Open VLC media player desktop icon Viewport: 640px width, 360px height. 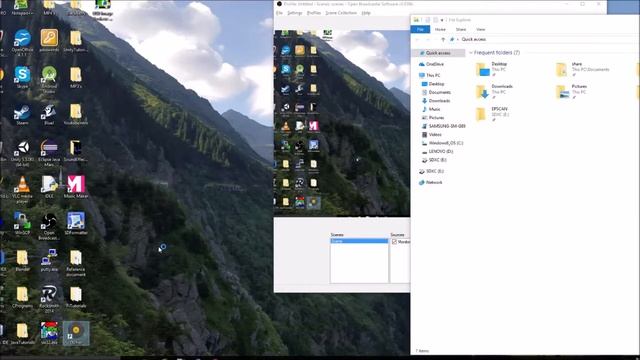[22, 189]
